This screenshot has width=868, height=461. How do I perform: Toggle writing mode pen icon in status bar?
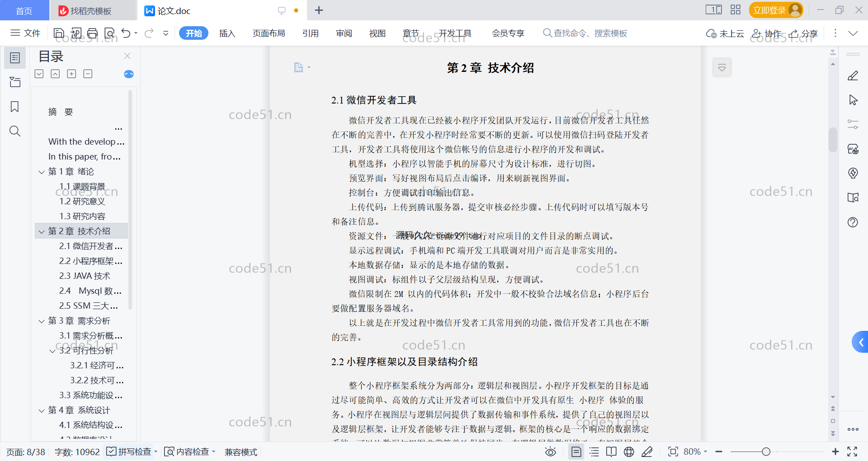[647, 452]
